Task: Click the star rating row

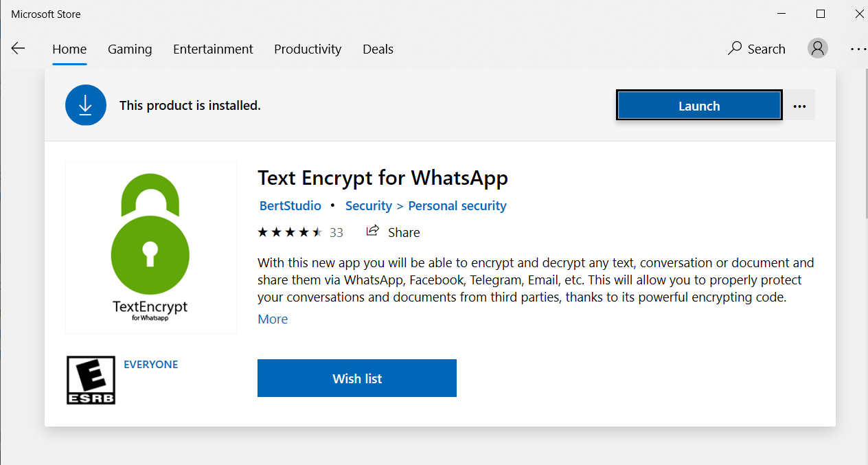Action: (x=290, y=232)
